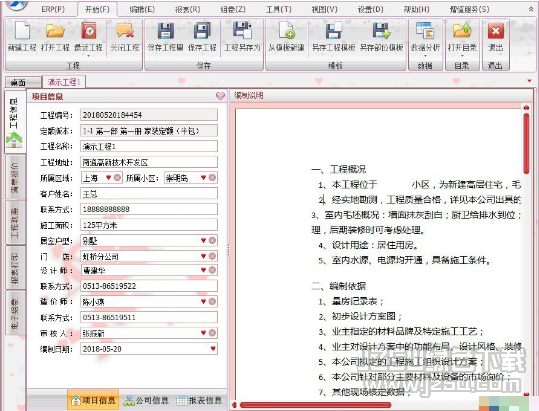539x411 pixels.
Task: Click the 客户姓名 input field
Action: [x=149, y=194]
